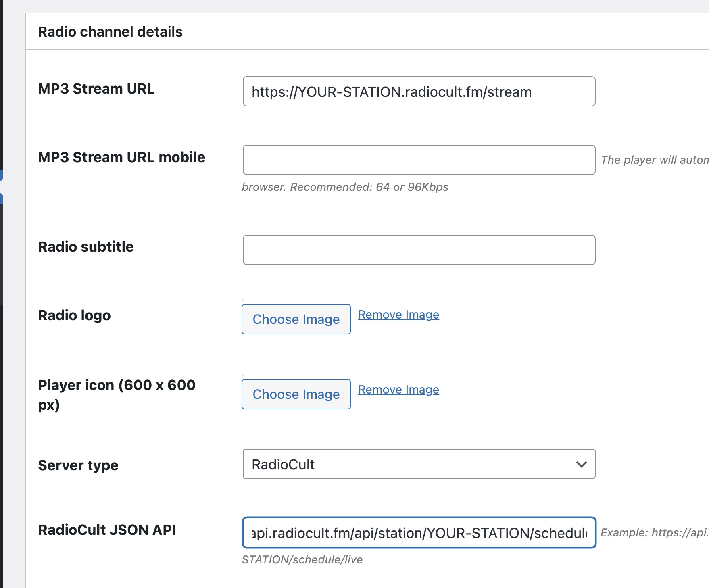Viewport: 709px width, 588px height.
Task: Click the 'STATION/schedule/live' example text
Action: tap(302, 560)
